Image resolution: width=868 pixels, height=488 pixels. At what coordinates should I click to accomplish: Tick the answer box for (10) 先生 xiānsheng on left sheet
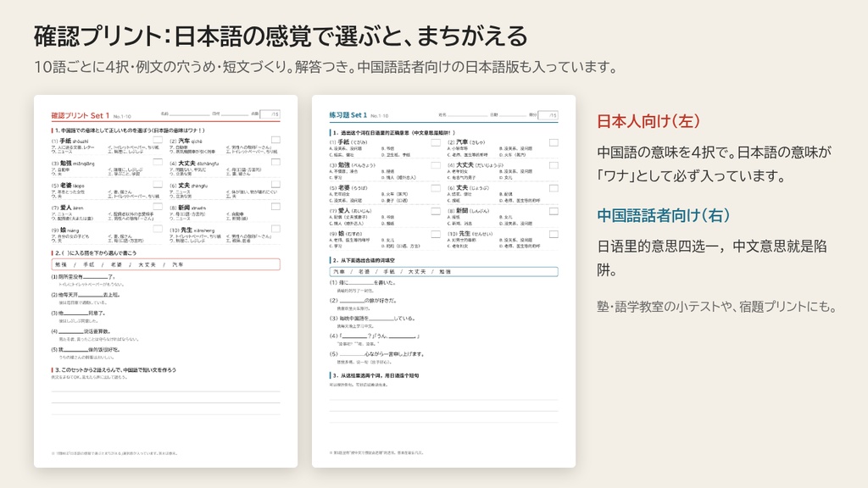275,229
